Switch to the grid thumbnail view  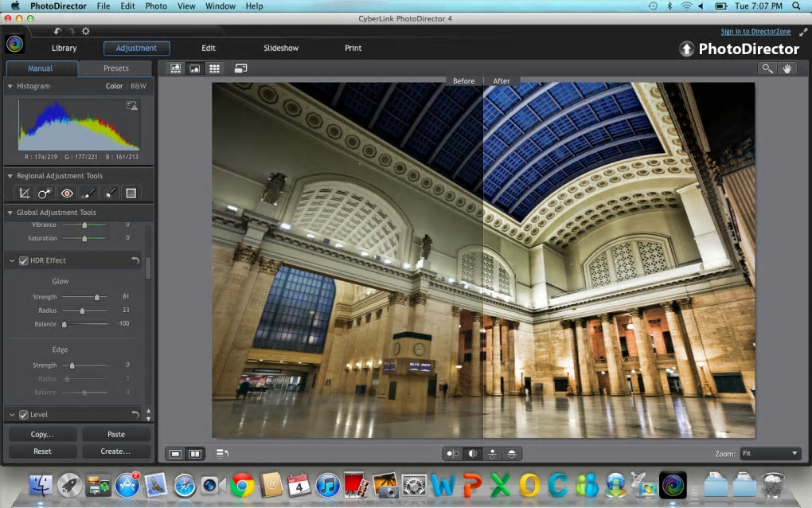(214, 68)
